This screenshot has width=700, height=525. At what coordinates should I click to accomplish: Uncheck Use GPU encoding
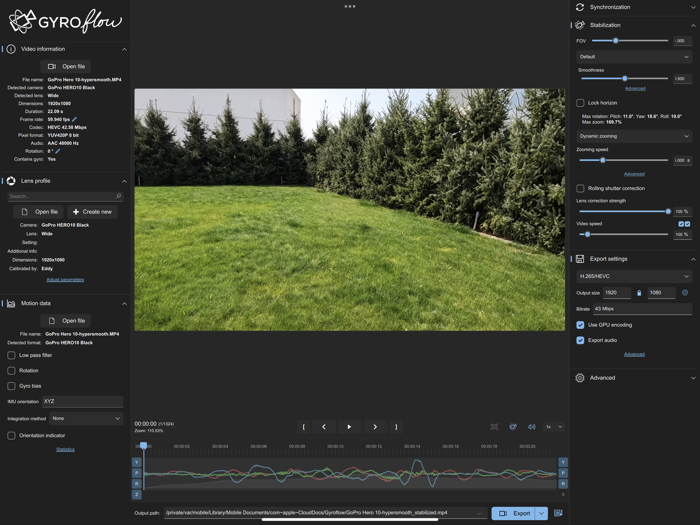[580, 325]
